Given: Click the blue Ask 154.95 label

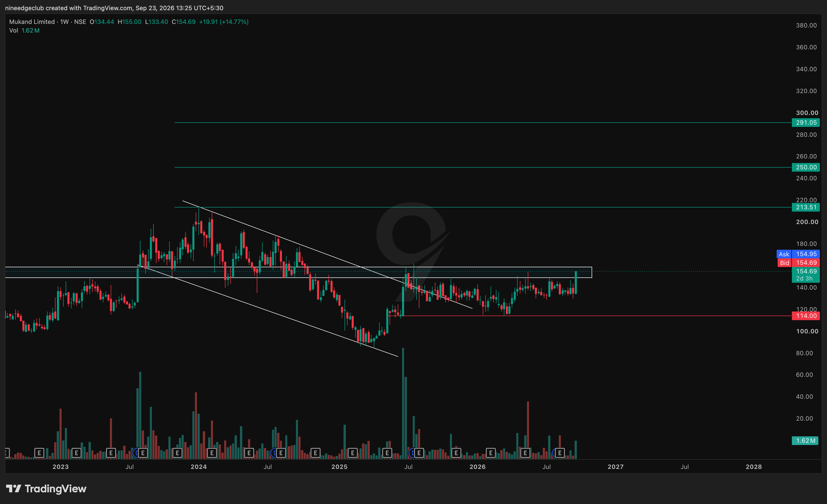Looking at the screenshot, I should [798, 254].
